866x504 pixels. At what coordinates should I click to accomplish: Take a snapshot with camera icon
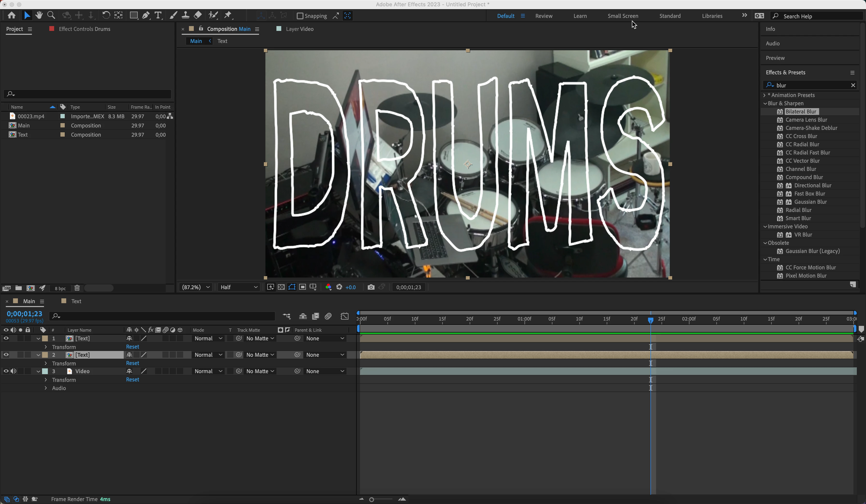coord(371,287)
